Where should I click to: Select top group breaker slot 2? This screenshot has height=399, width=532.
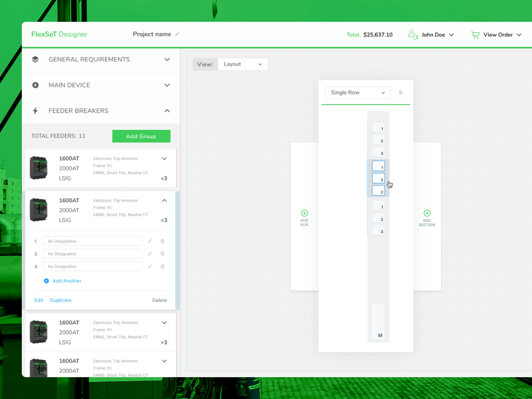tap(378, 140)
